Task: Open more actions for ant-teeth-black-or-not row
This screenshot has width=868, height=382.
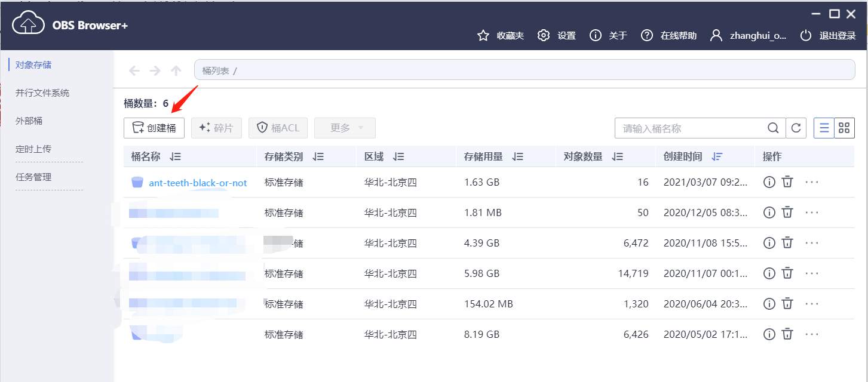Action: (811, 182)
